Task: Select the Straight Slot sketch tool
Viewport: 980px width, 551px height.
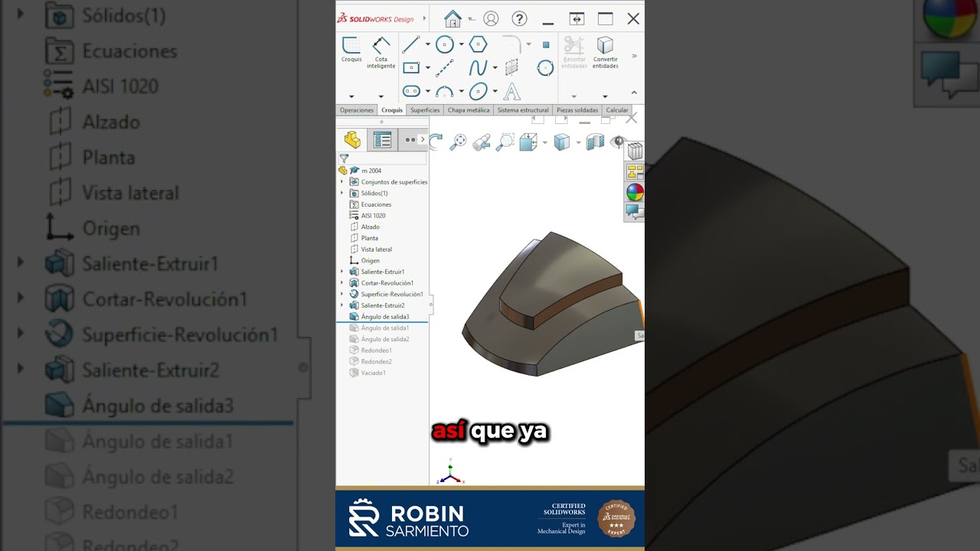Action: point(410,92)
